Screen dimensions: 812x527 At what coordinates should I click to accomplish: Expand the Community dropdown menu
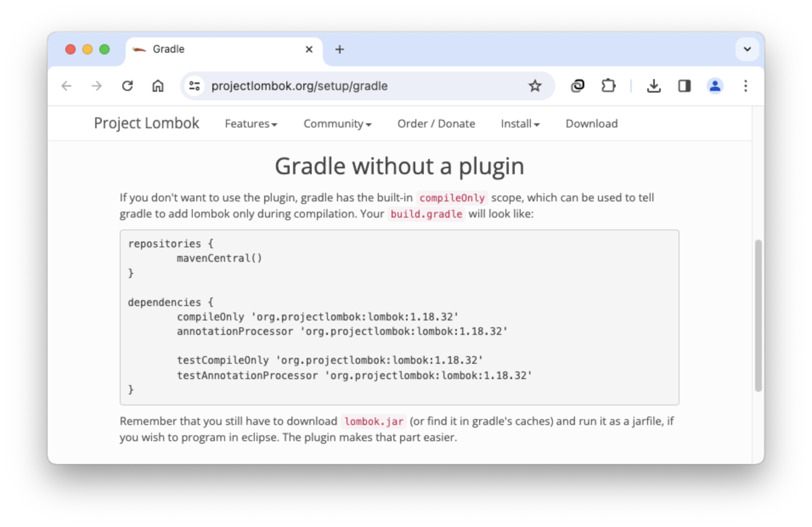[338, 124]
